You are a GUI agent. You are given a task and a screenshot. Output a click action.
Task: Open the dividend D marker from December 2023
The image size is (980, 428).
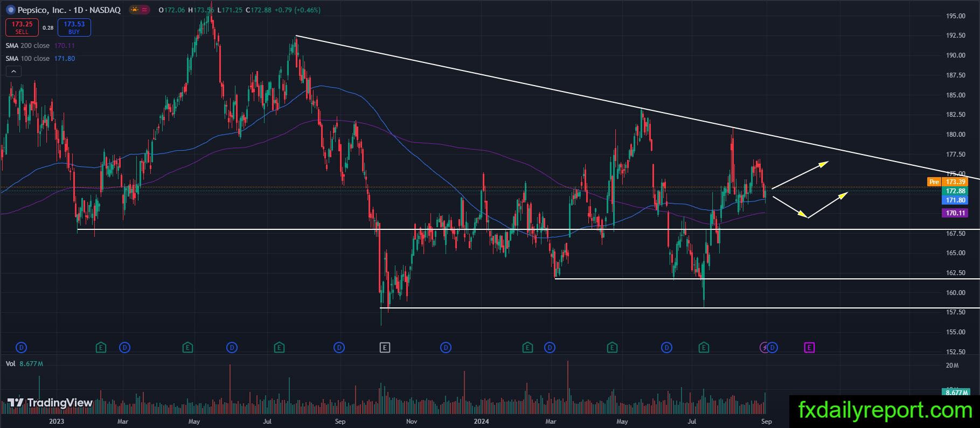[446, 348]
